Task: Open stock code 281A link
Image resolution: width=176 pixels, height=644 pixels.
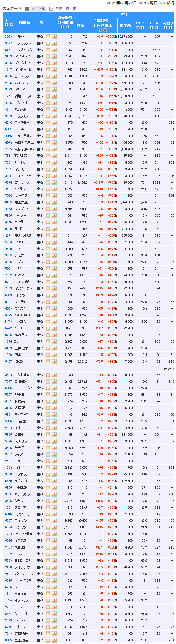Action: pyautogui.click(x=8, y=600)
